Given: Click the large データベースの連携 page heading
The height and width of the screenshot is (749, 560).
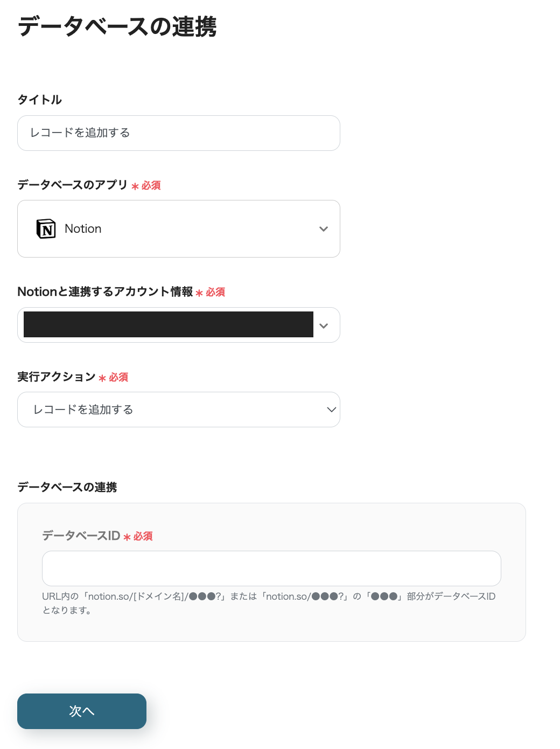Looking at the screenshot, I should [x=117, y=26].
